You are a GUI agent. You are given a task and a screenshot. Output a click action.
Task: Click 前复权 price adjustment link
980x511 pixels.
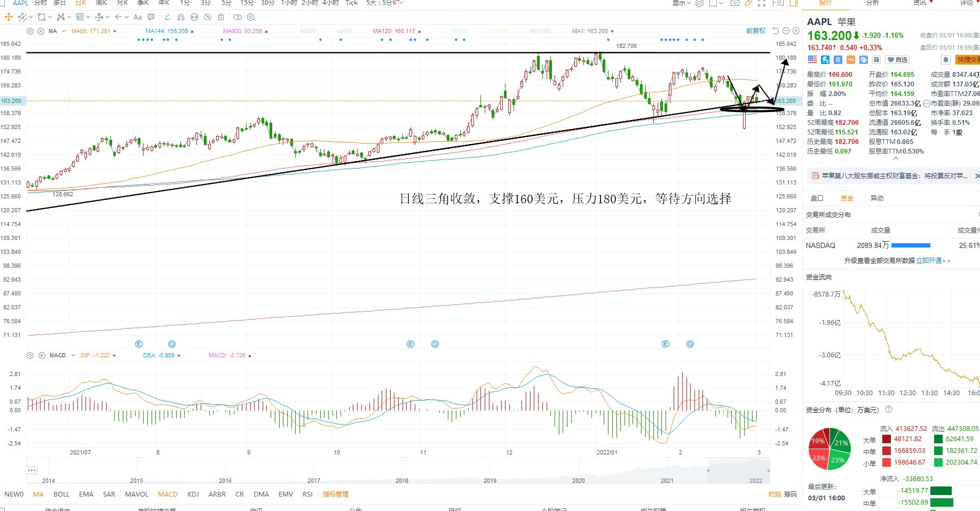pyautogui.click(x=756, y=31)
